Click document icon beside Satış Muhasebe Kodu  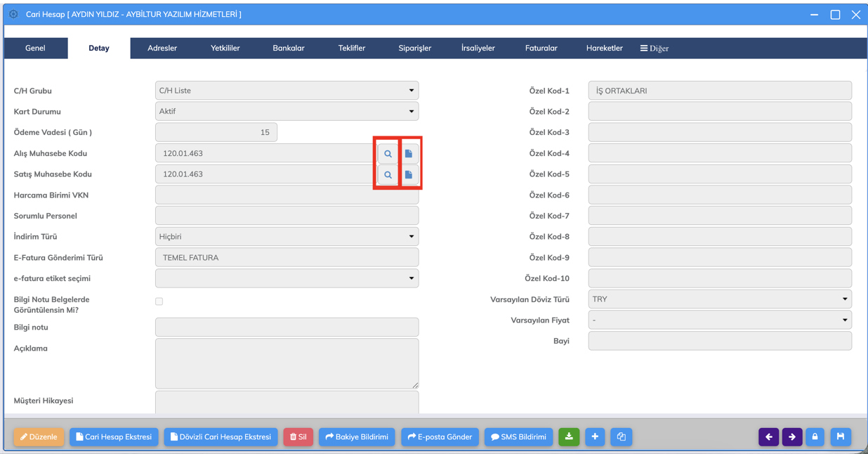click(409, 174)
